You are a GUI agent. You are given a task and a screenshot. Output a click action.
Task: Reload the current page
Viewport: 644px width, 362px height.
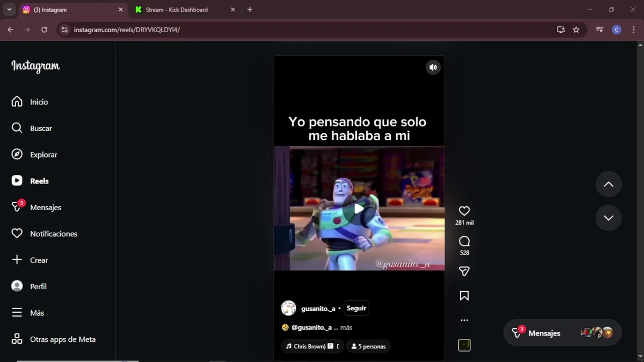(x=44, y=30)
